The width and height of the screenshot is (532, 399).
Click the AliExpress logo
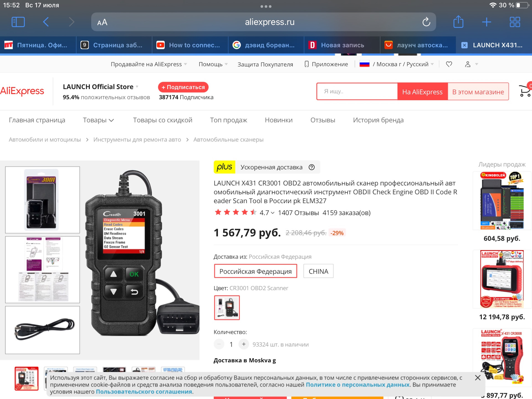(22, 91)
